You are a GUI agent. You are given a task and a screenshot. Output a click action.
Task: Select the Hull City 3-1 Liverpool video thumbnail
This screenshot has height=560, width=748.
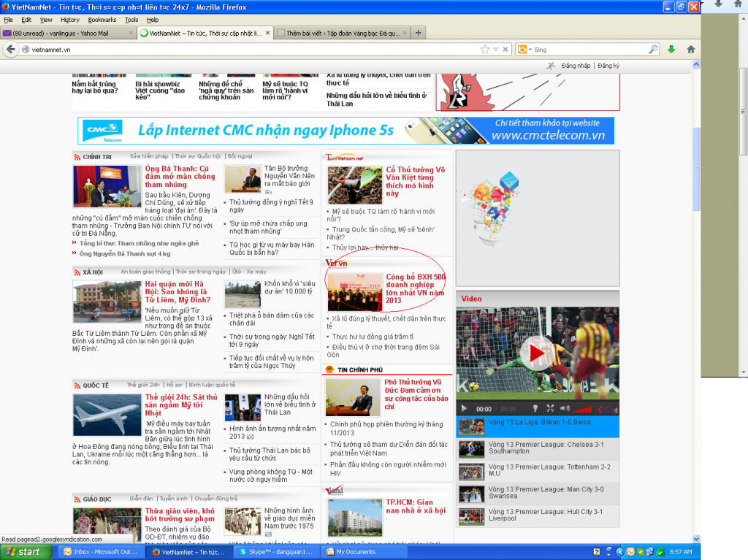coord(471,517)
